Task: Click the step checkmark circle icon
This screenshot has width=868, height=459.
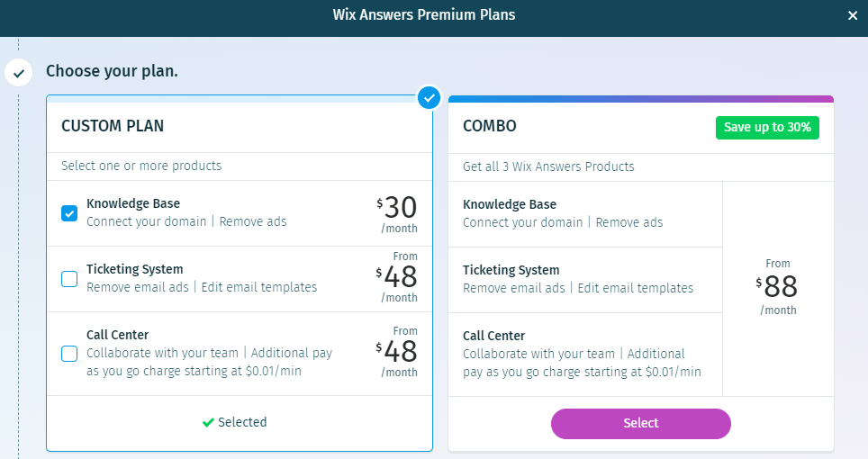Action: [19, 72]
